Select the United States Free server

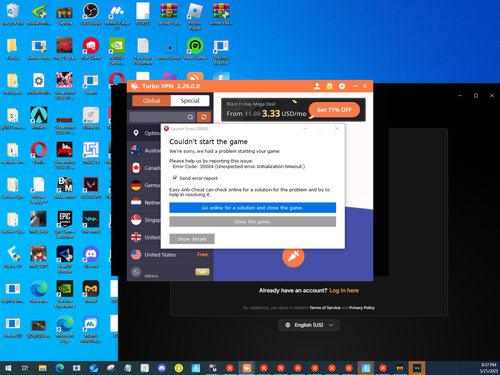[x=170, y=255]
